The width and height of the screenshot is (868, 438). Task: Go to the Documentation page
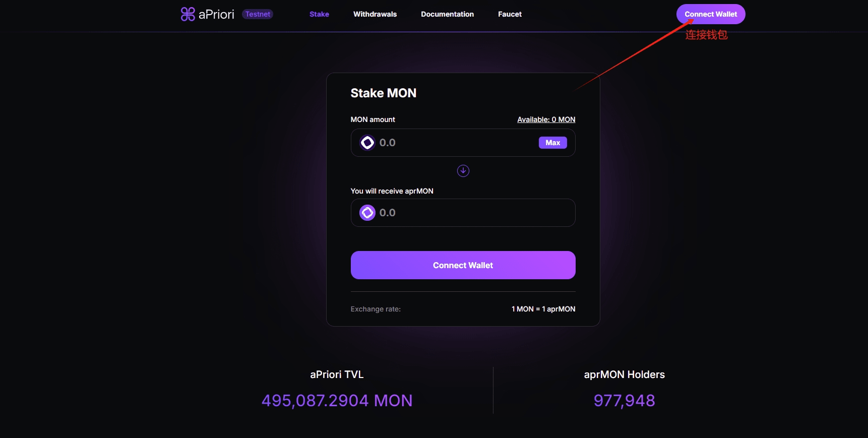[447, 14]
